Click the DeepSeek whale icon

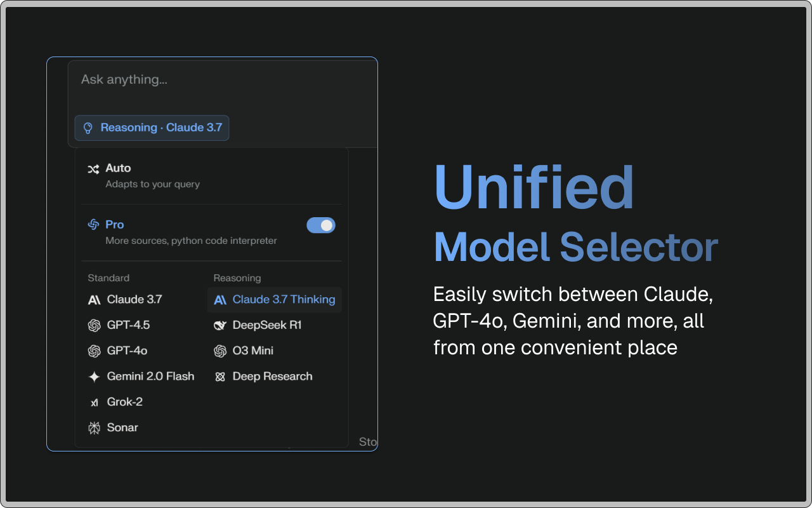219,325
